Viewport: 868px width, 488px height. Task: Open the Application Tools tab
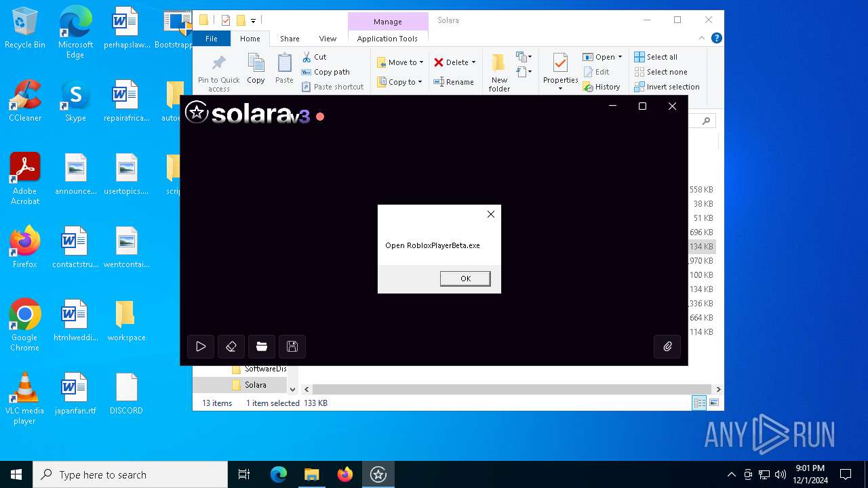[387, 39]
